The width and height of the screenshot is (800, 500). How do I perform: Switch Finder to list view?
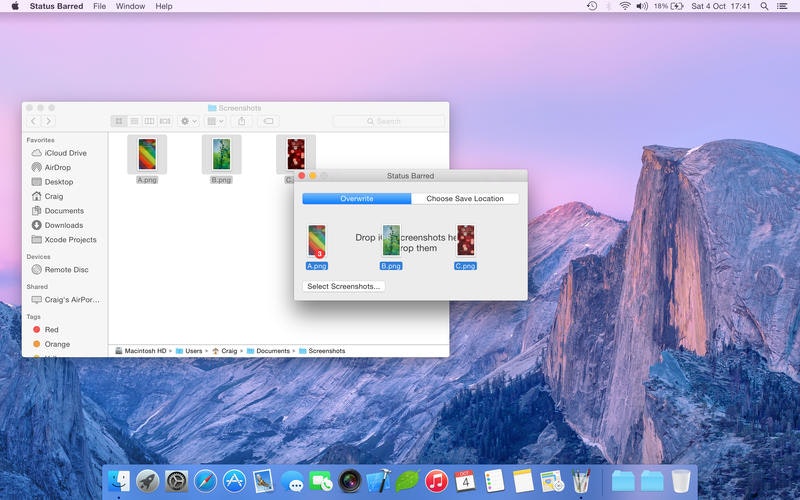[134, 121]
